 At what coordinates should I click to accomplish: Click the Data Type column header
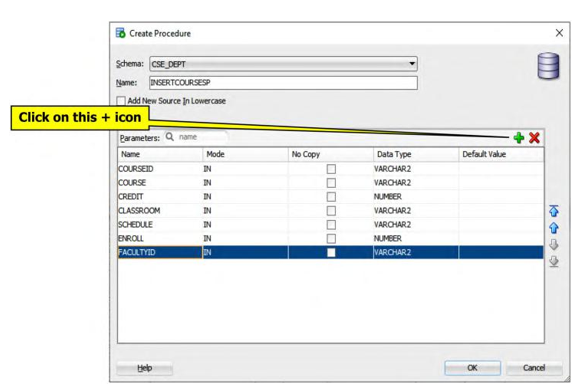click(416, 154)
